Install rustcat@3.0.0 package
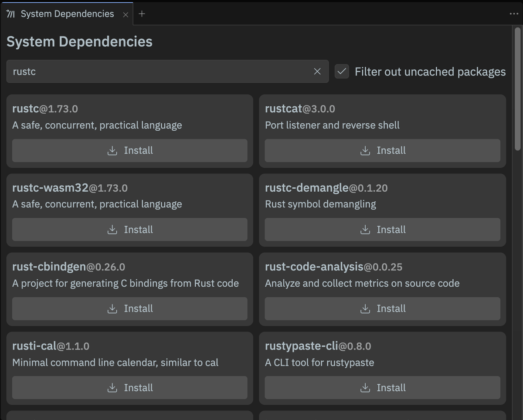523x420 pixels. (x=382, y=150)
